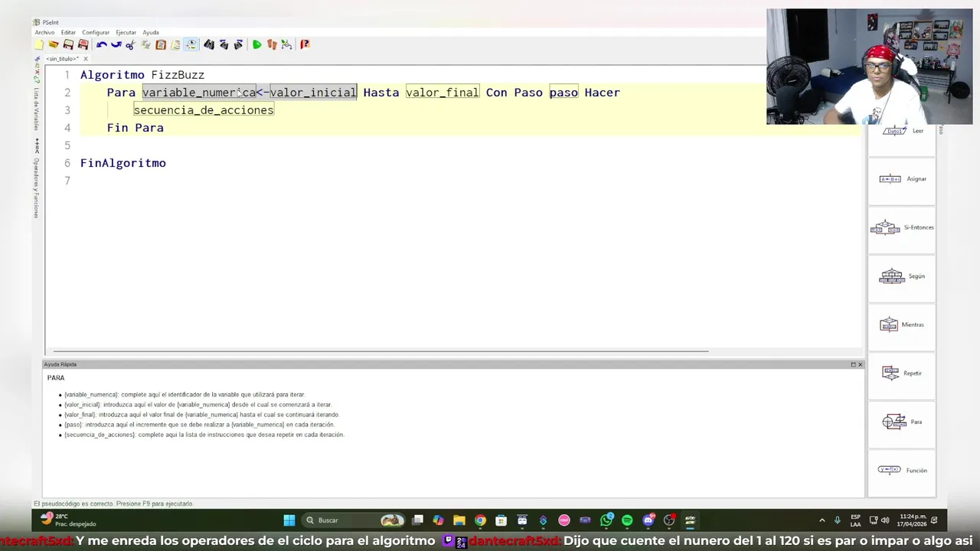Show hidden system tray icons chevron
Viewport: 980px width, 551px height.
pos(822,520)
